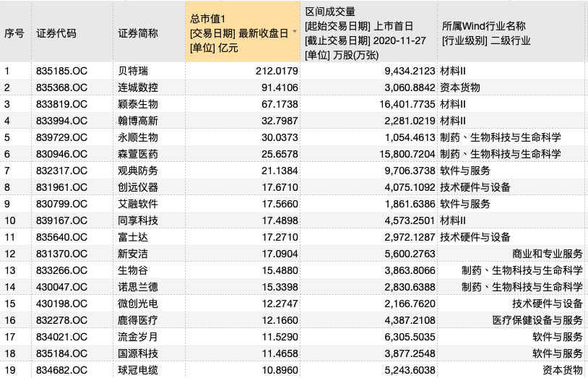
Task: Click volume cell 16,401.7735
Action: pyautogui.click(x=407, y=104)
